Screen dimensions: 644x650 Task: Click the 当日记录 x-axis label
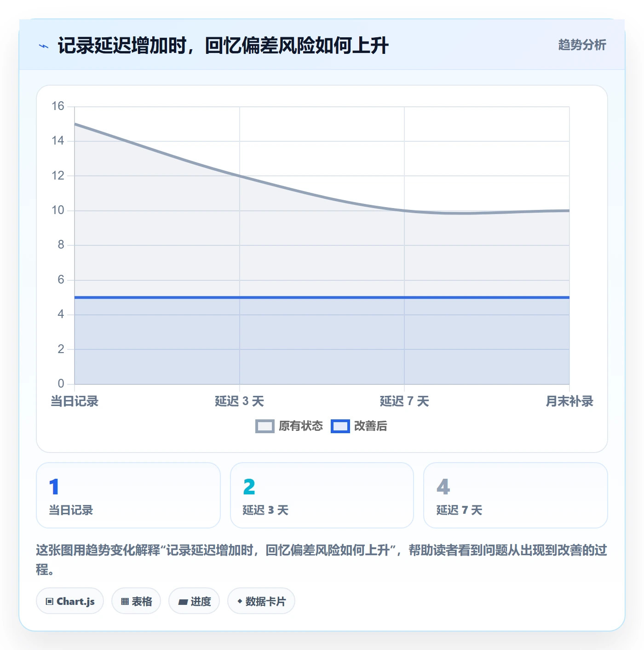tap(75, 401)
